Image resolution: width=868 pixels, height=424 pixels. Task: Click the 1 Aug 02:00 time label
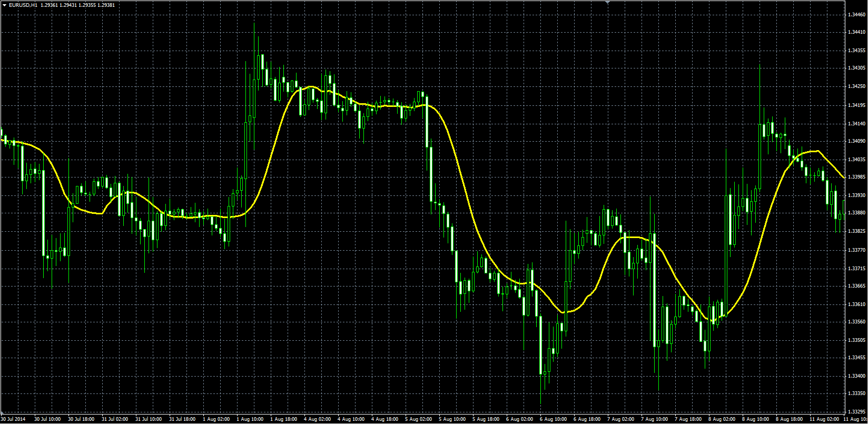(x=216, y=419)
